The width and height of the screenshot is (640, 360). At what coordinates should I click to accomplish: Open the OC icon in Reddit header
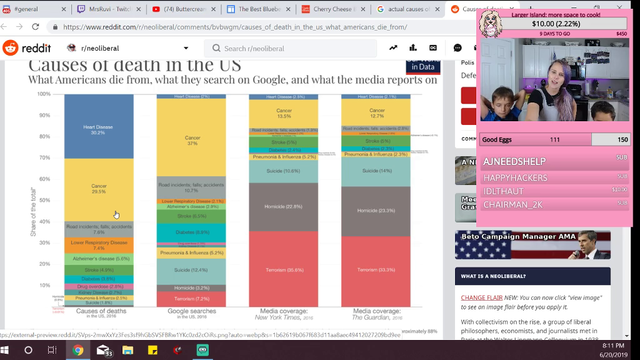tap(433, 48)
